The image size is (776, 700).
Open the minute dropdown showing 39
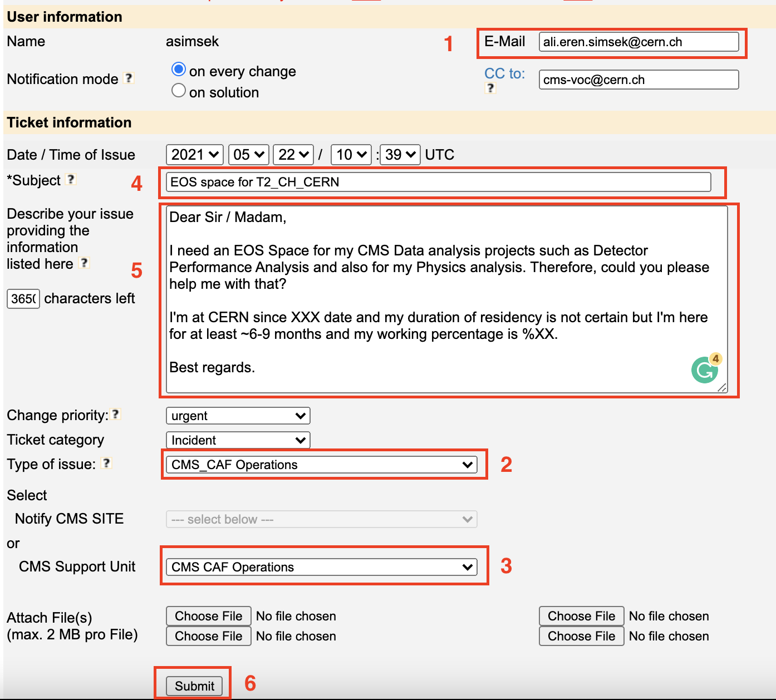400,155
